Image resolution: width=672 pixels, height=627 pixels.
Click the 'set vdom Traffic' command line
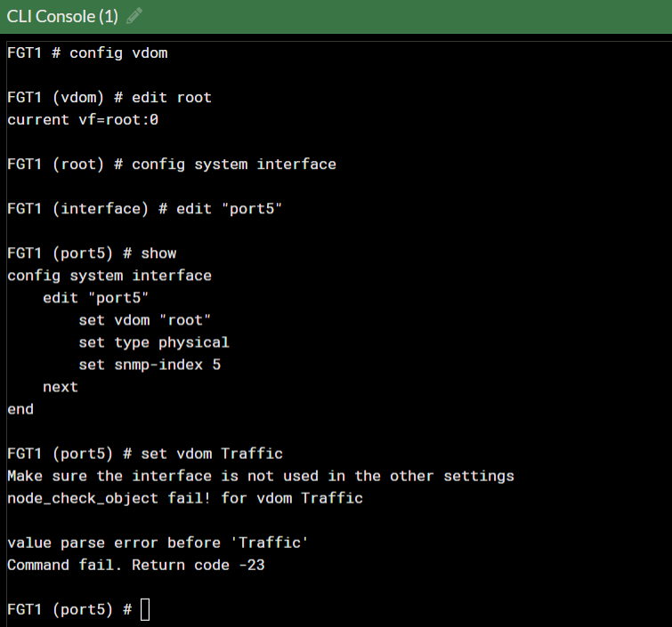click(x=145, y=454)
